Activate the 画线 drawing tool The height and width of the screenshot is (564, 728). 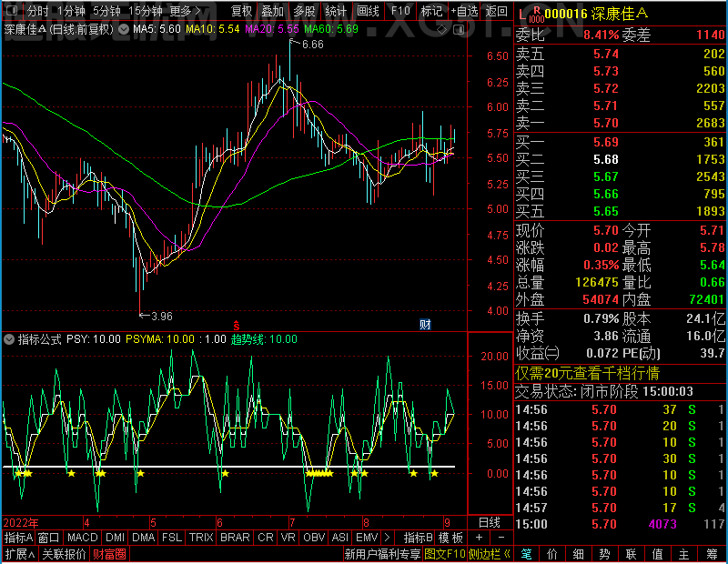[368, 11]
